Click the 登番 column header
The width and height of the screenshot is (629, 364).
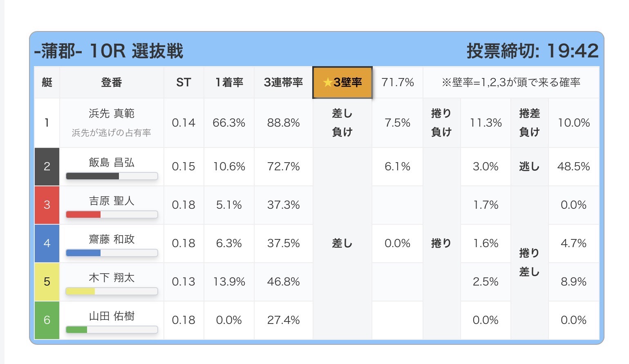[x=112, y=83]
